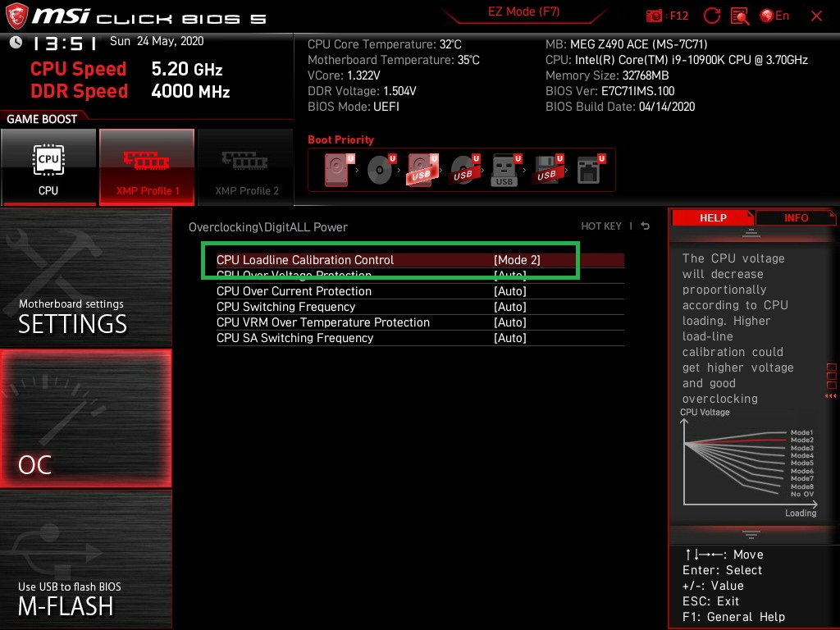The width and height of the screenshot is (840, 630).
Task: Click the Memory Size 32768MB line
Action: [x=607, y=75]
